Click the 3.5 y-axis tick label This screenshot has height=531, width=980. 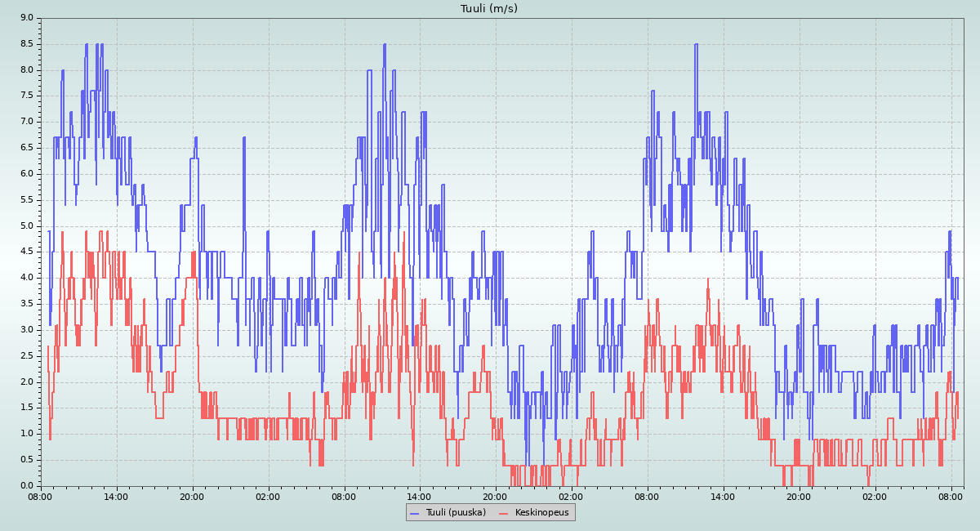pos(26,304)
